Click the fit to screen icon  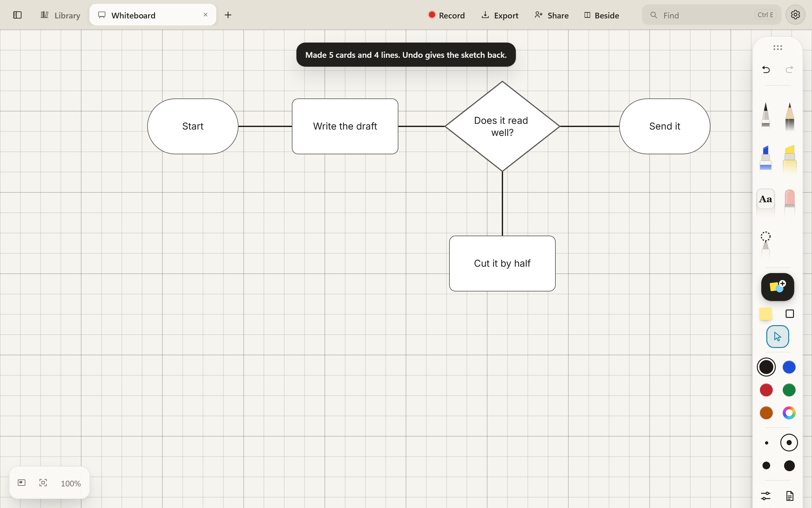43,483
